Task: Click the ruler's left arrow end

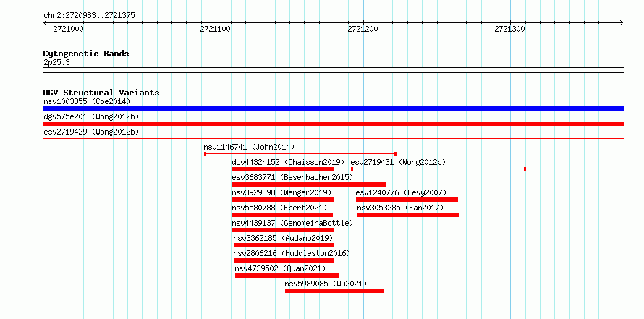Action: 45,22
